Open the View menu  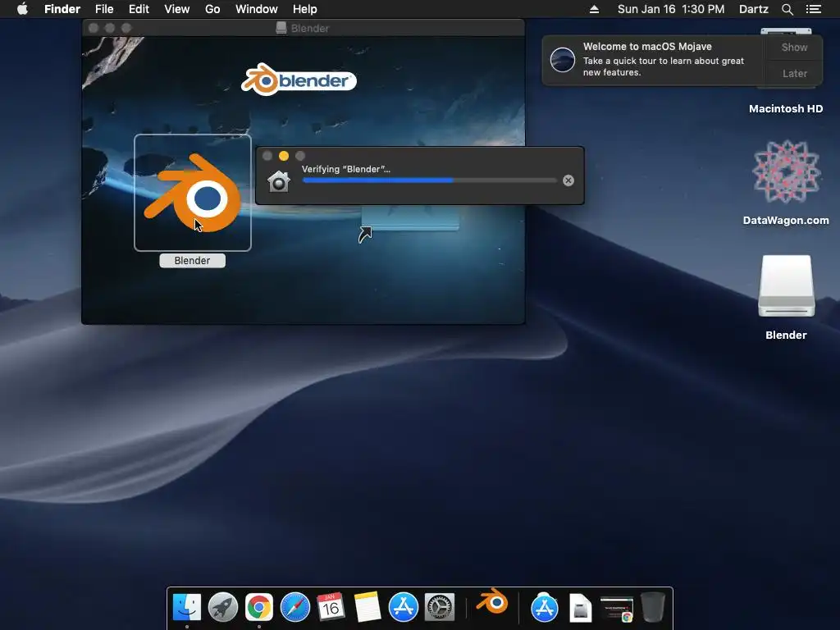(177, 9)
